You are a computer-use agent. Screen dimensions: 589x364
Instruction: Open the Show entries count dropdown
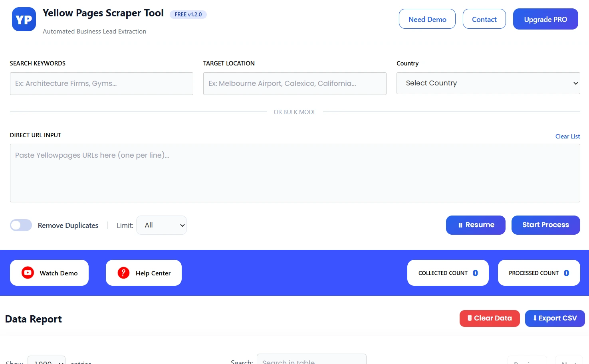coord(46,360)
